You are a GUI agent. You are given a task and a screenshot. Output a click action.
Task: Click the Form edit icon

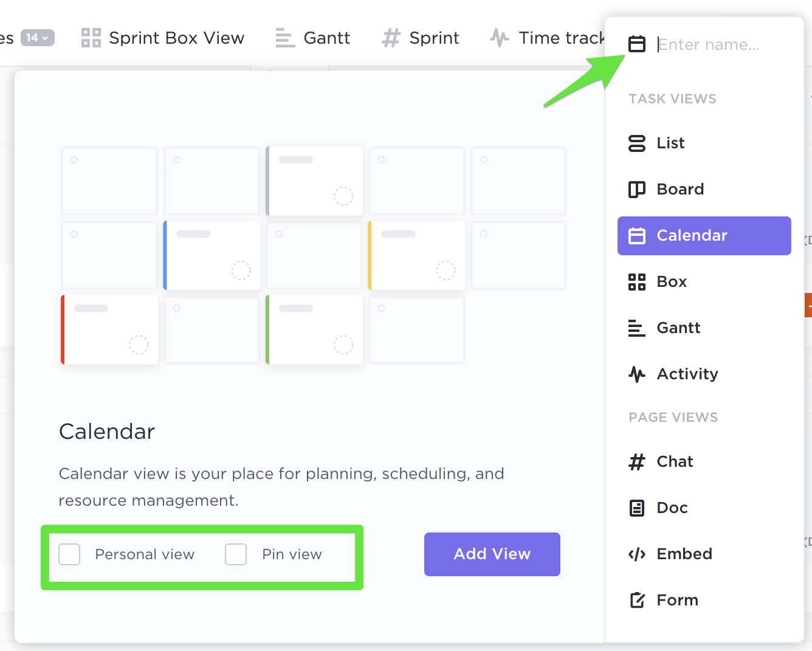[636, 601]
